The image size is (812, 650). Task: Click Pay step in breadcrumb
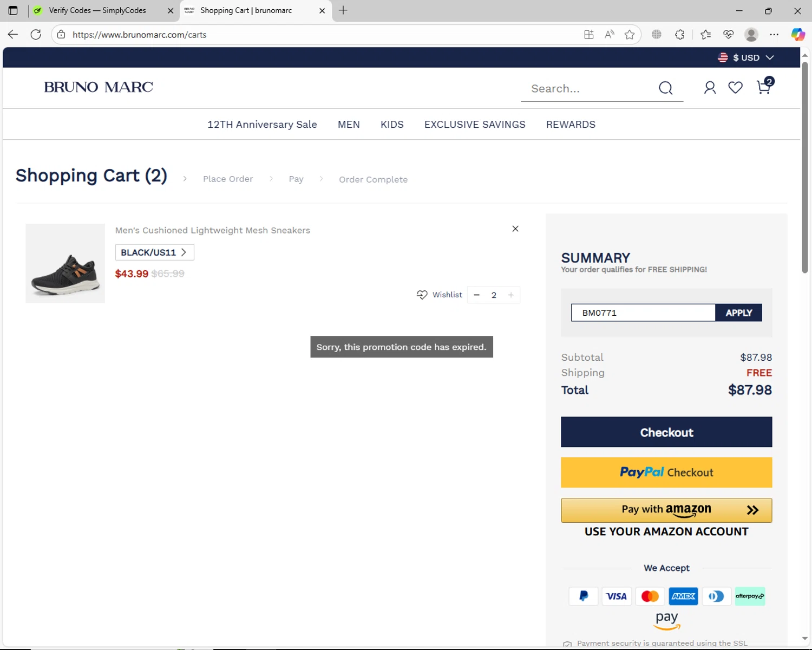[x=296, y=179]
